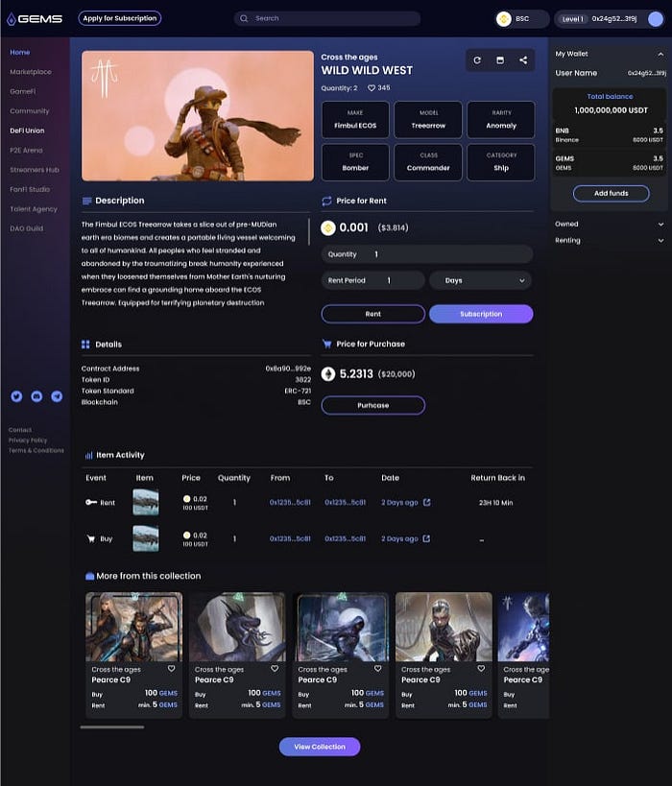Click the share icon near title
Screen dimensions: 672x786
(x=523, y=60)
